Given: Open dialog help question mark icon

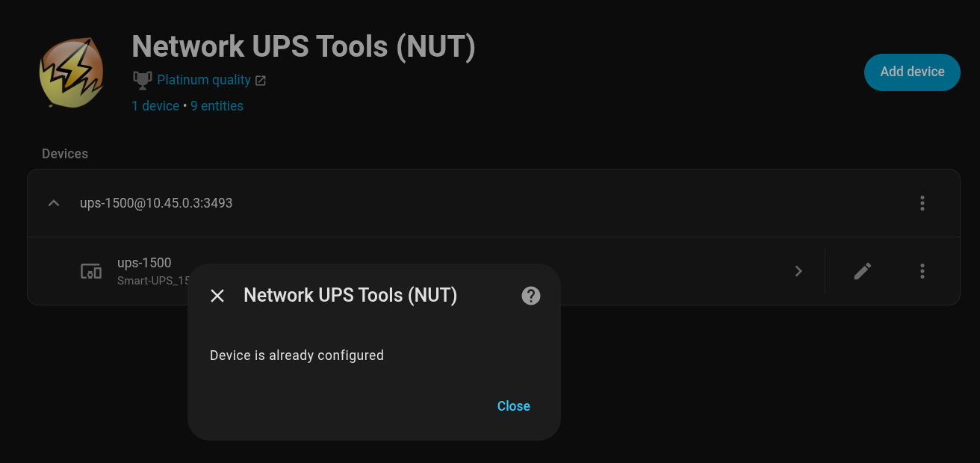Looking at the screenshot, I should click(x=530, y=296).
